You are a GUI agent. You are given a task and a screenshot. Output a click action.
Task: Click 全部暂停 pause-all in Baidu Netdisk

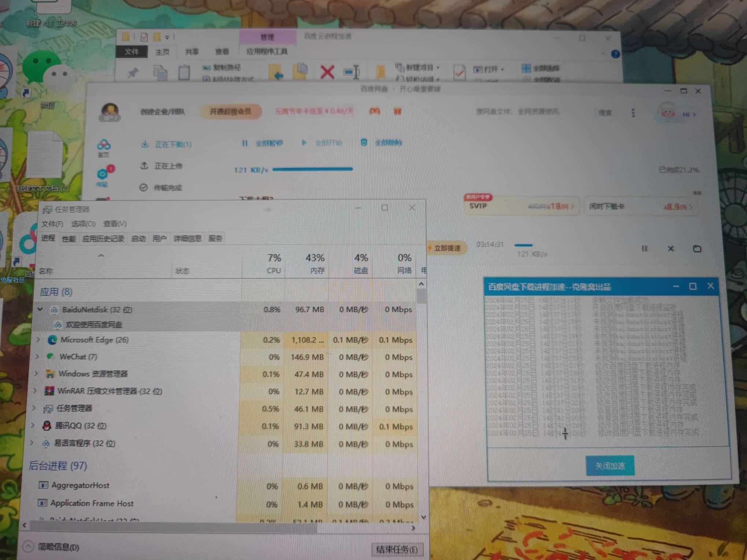tap(263, 143)
